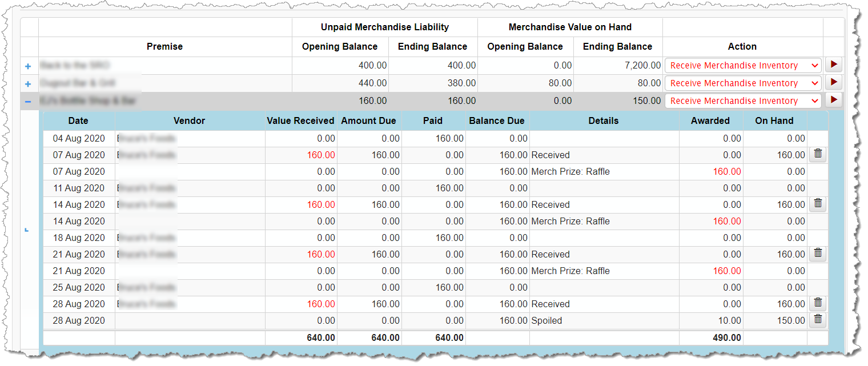Click the Paid column header

(433, 121)
